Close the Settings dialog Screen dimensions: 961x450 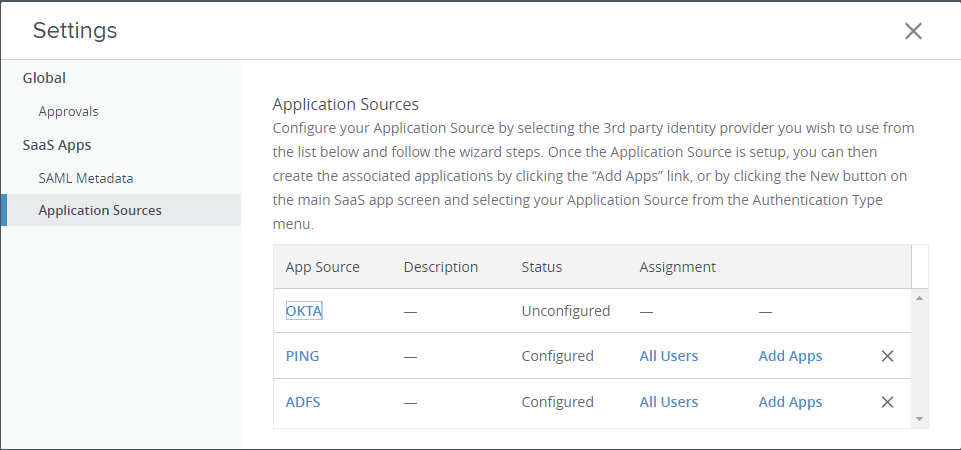click(x=912, y=31)
